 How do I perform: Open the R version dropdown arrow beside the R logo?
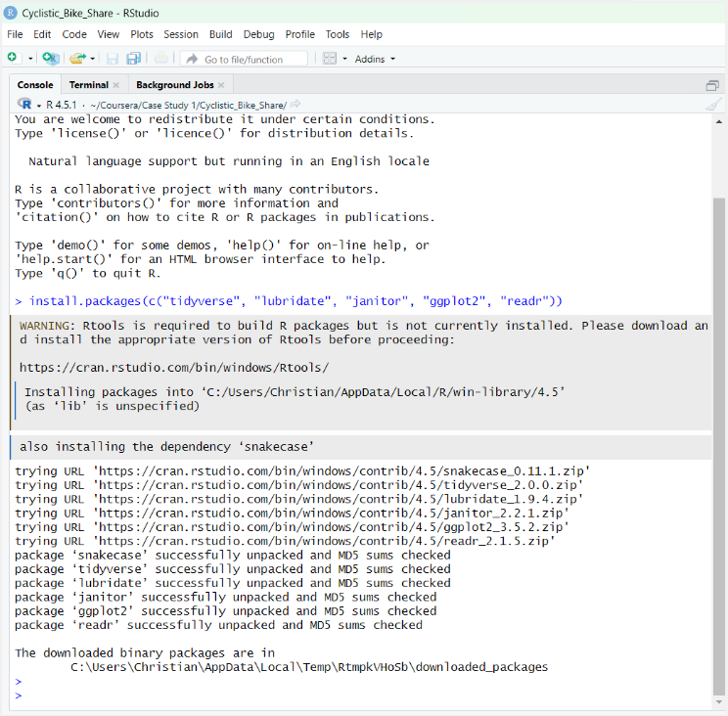tap(38, 106)
